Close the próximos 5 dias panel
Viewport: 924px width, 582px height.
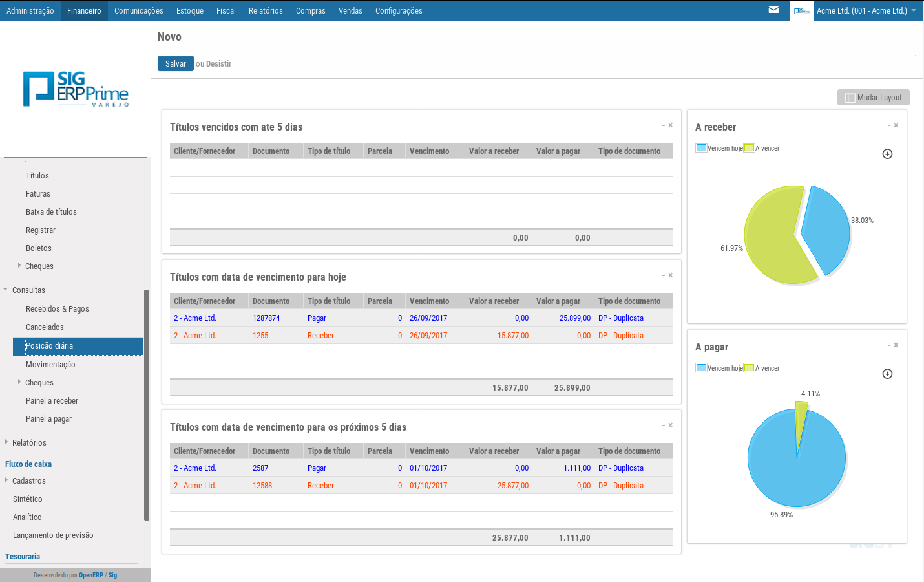click(x=671, y=426)
